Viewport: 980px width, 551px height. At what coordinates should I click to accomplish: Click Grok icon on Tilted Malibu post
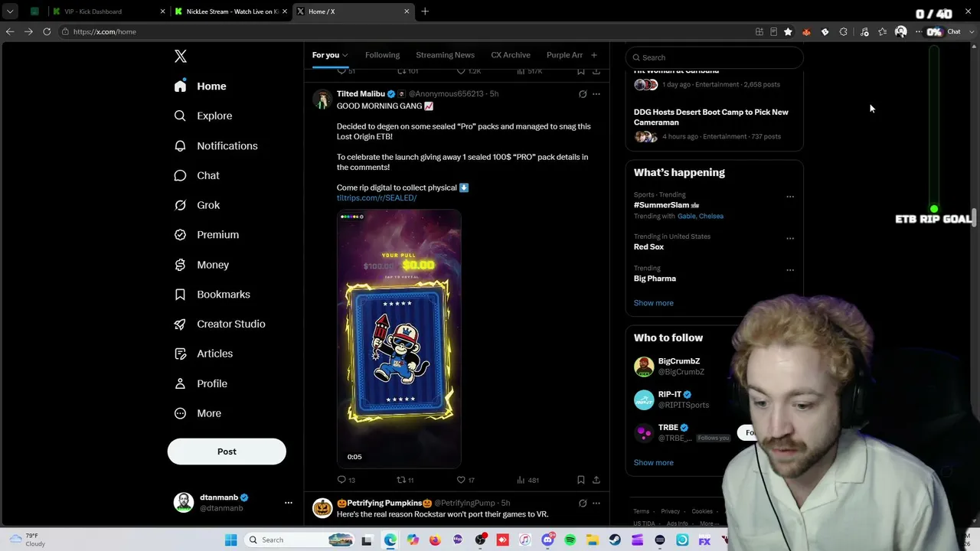pyautogui.click(x=583, y=94)
